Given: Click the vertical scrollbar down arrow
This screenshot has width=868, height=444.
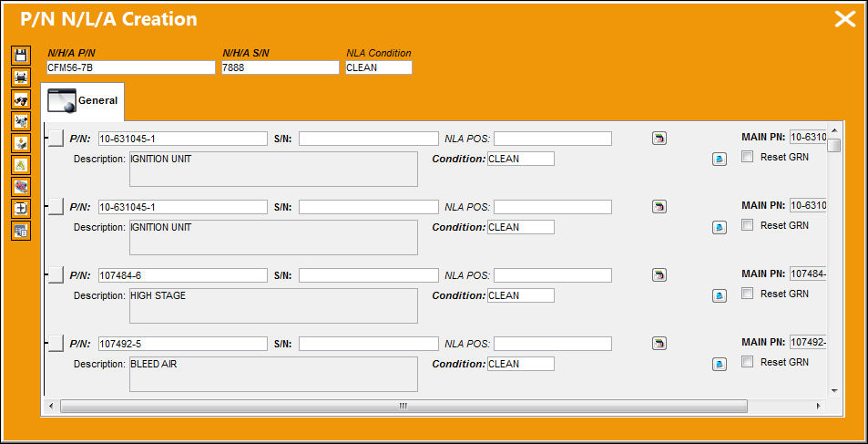Looking at the screenshot, I should point(835,391).
